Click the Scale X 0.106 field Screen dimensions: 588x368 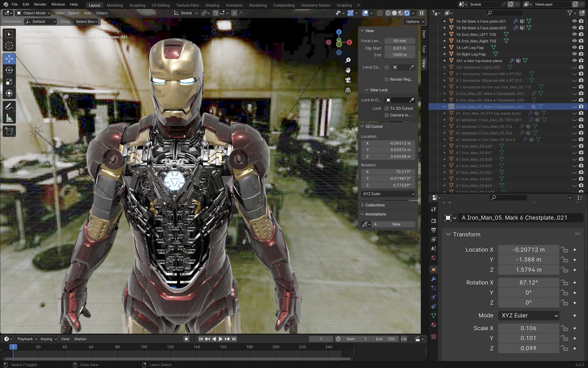[529, 328]
